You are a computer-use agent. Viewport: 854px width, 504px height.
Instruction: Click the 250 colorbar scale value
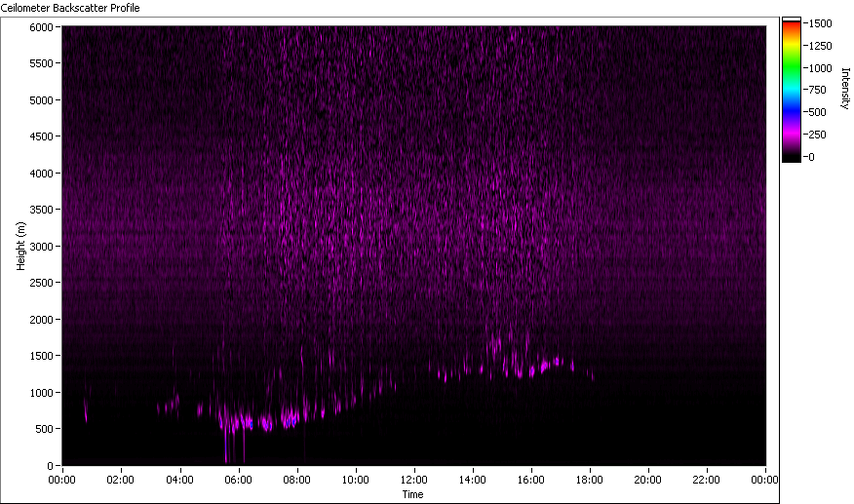(x=818, y=135)
